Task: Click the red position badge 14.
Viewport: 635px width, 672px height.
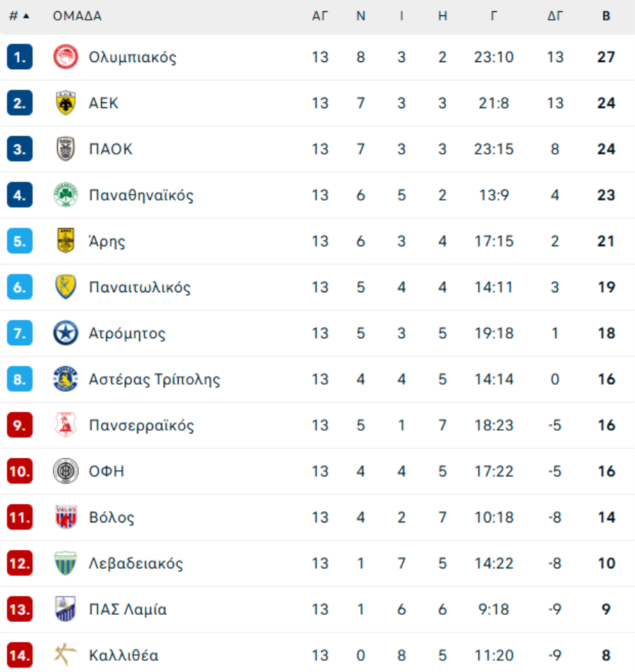Action: [x=20, y=655]
